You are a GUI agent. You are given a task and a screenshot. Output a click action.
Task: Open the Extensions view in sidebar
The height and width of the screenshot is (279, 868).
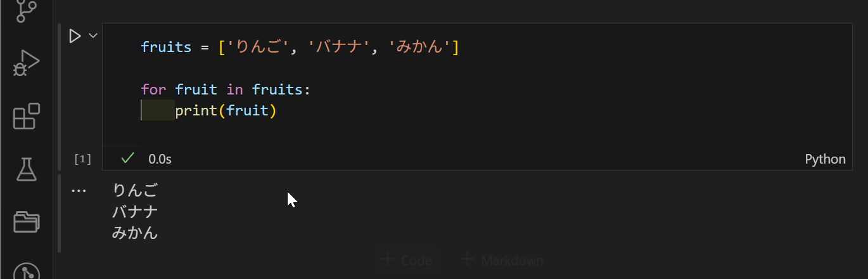click(x=26, y=117)
